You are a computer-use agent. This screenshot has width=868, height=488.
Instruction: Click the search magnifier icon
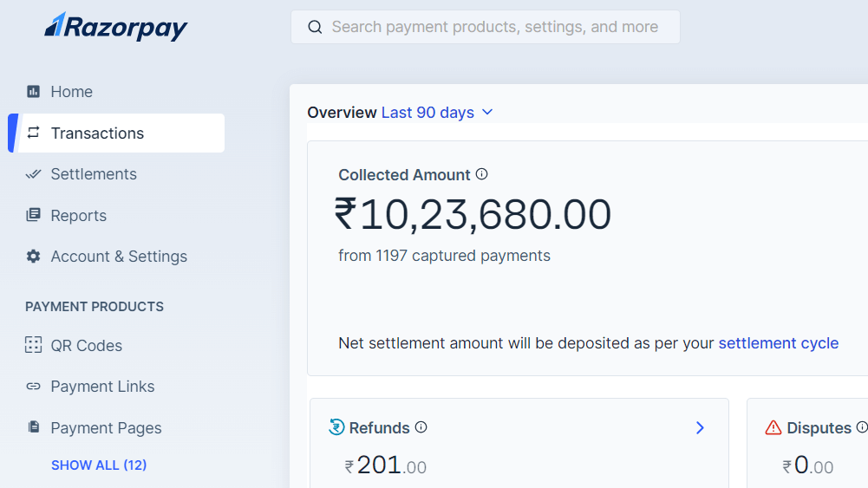[x=315, y=27]
